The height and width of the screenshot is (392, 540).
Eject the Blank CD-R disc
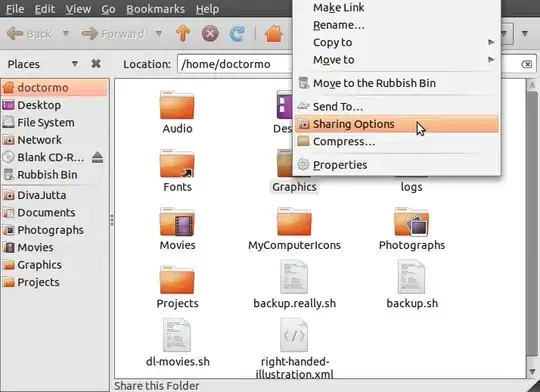point(97,157)
